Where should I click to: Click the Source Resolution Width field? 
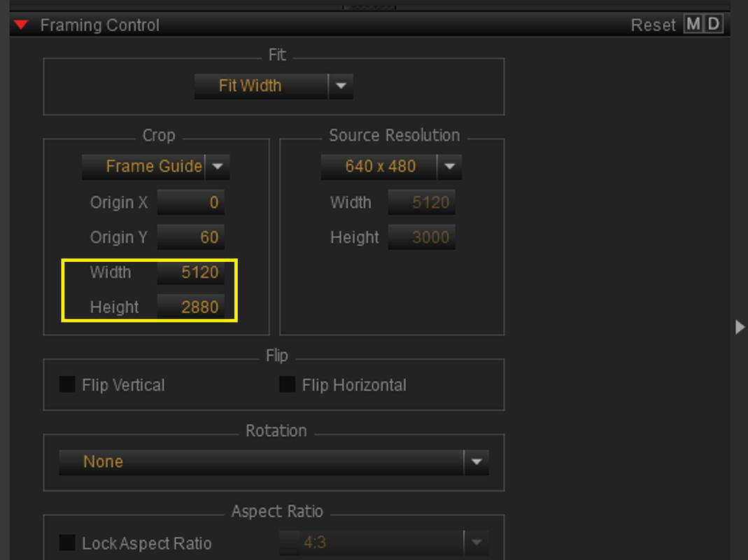422,202
